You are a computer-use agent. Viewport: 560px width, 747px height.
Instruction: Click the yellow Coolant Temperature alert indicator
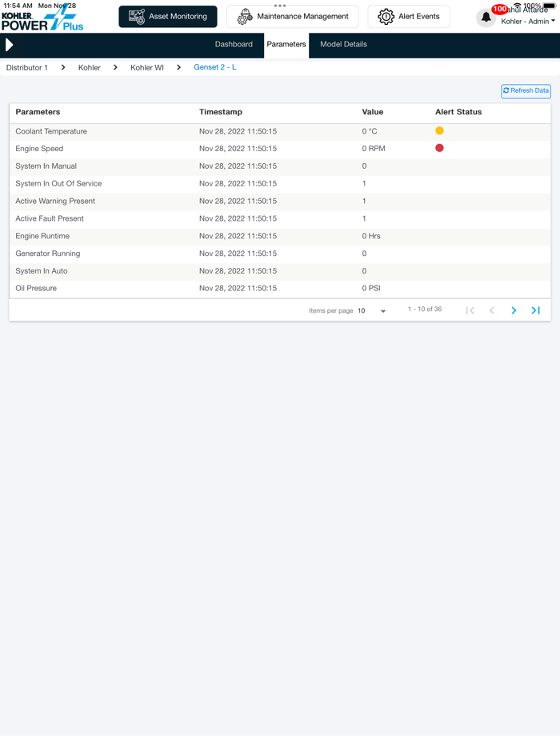tap(439, 130)
